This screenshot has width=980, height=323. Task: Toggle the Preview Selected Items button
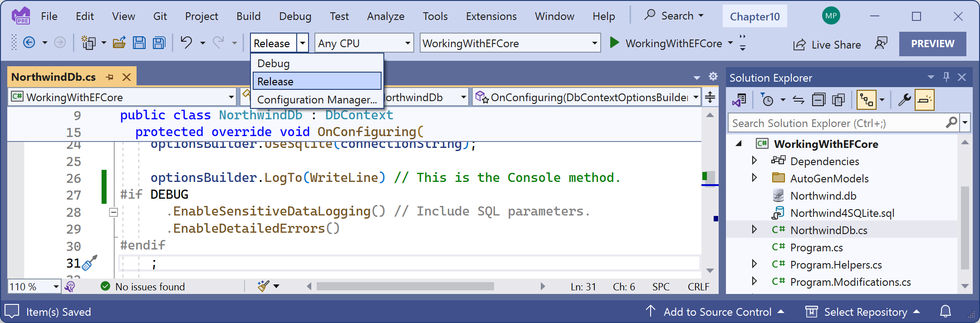(x=925, y=100)
